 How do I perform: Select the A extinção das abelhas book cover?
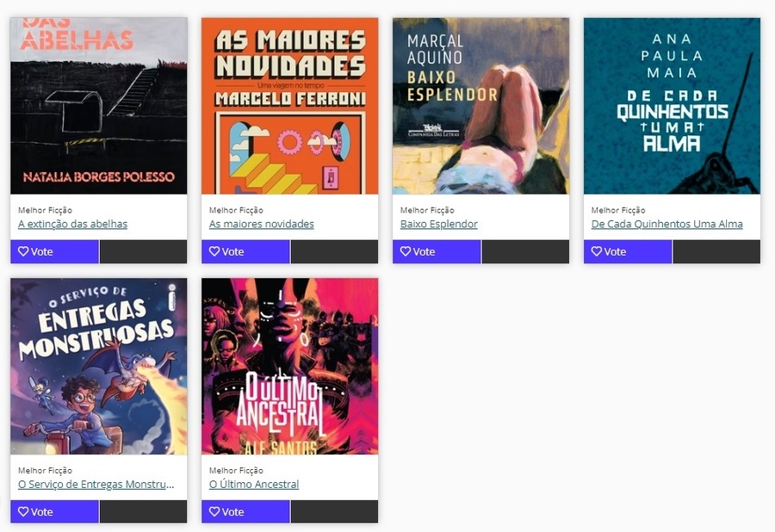point(99,106)
